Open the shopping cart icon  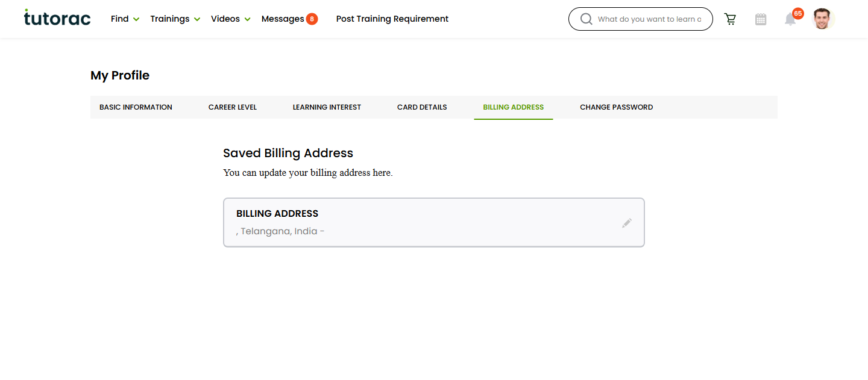731,19
